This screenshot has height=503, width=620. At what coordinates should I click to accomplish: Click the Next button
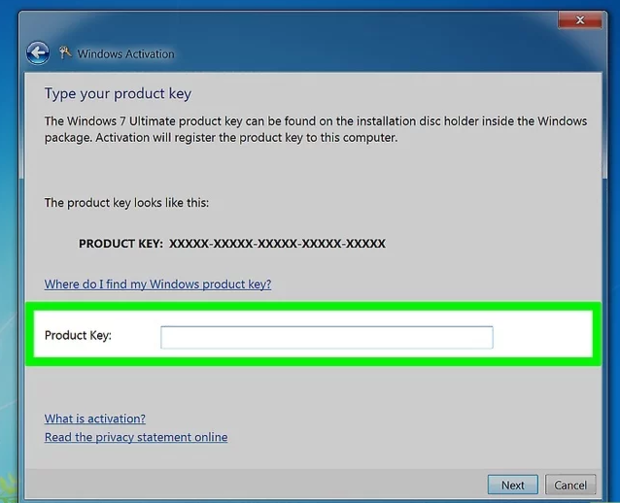(x=513, y=485)
